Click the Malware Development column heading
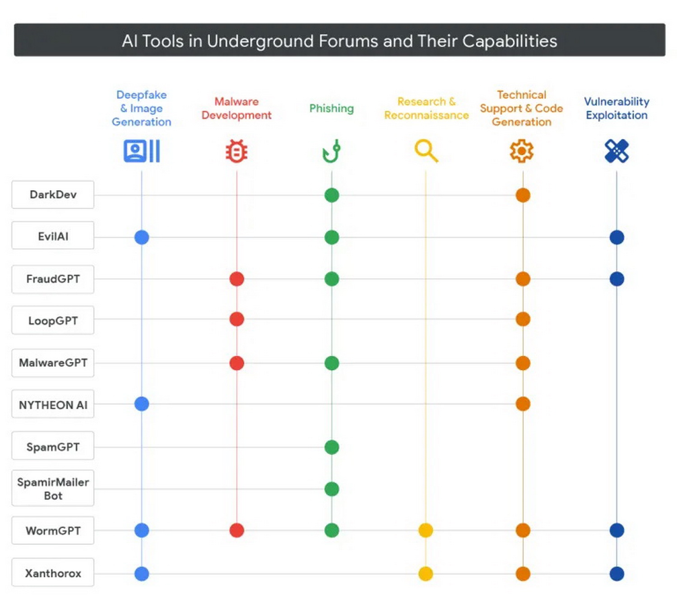 236,108
